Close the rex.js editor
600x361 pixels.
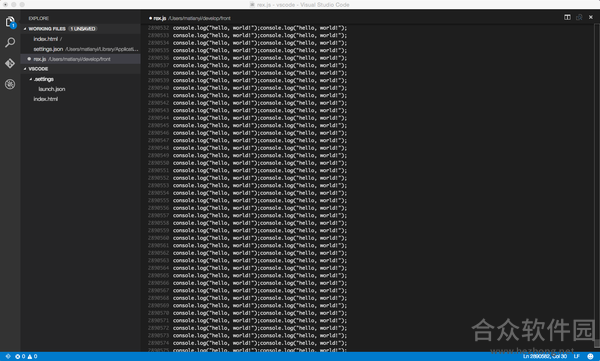click(x=591, y=18)
